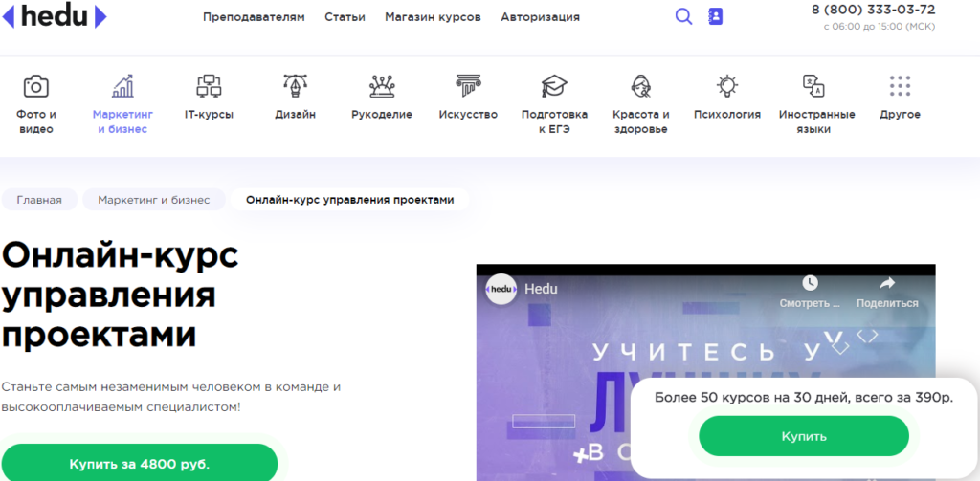The width and height of the screenshot is (980, 481).
Task: Click the Поделиться share arrow on the video
Action: pyautogui.click(x=886, y=284)
